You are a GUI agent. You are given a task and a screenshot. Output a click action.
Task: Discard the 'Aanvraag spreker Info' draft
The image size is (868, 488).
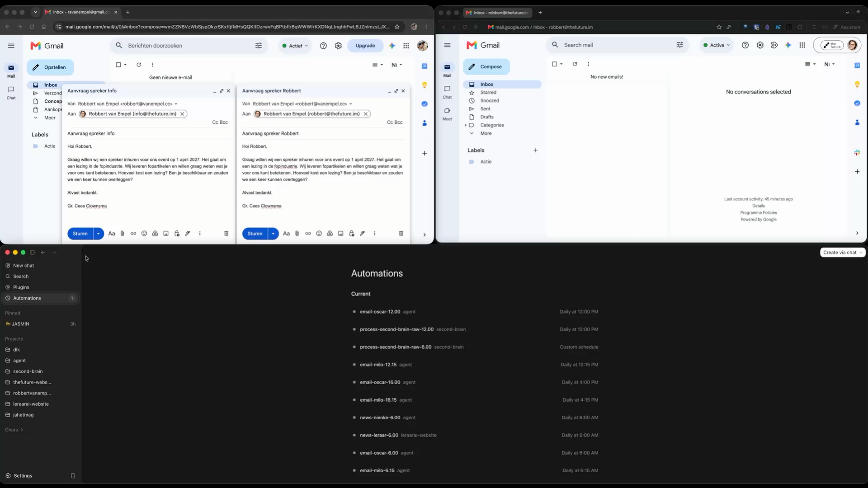(x=226, y=234)
